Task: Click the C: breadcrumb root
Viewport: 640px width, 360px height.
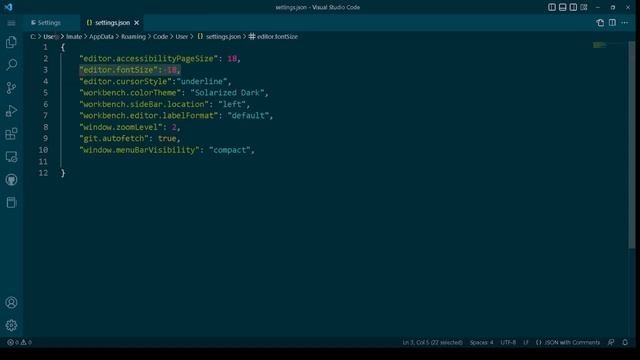Action: tap(33, 37)
